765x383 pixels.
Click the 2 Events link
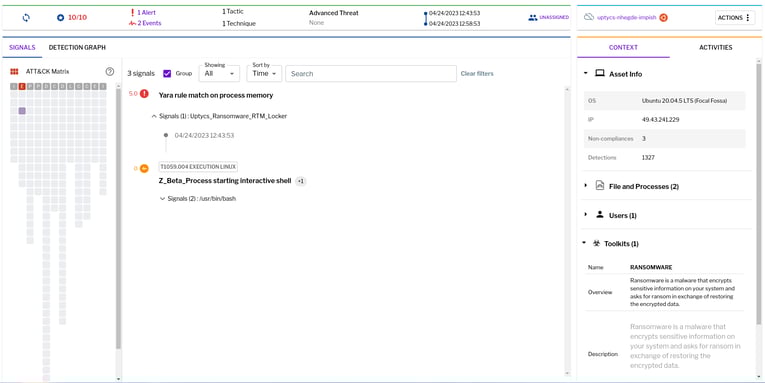tap(149, 23)
